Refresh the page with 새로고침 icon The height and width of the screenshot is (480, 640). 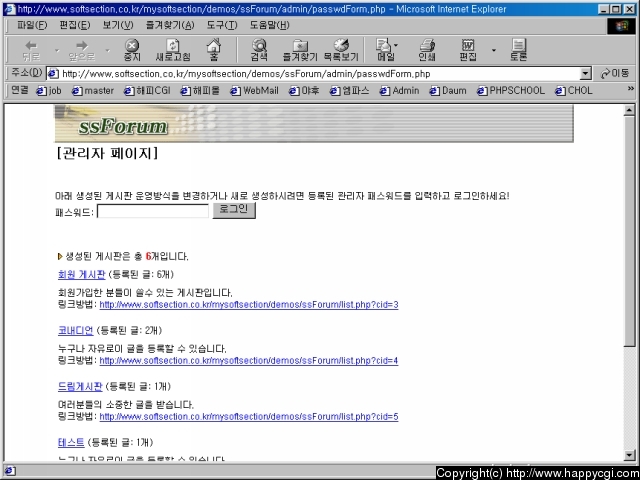tap(173, 50)
